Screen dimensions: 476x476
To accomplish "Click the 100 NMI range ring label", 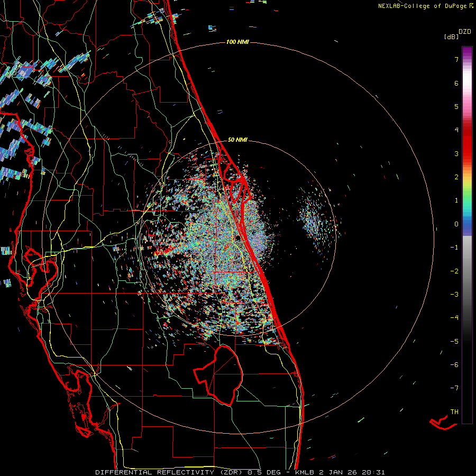I will [x=237, y=42].
